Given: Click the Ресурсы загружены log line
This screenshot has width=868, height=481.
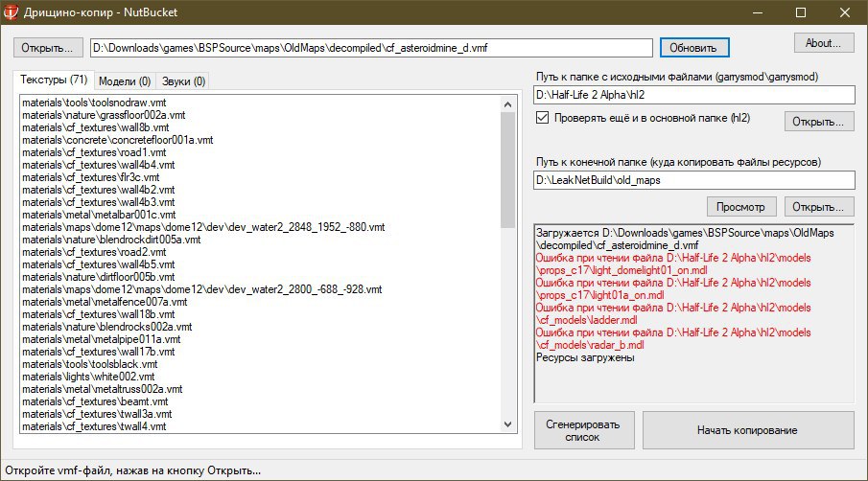Looking at the screenshot, I should [x=585, y=357].
